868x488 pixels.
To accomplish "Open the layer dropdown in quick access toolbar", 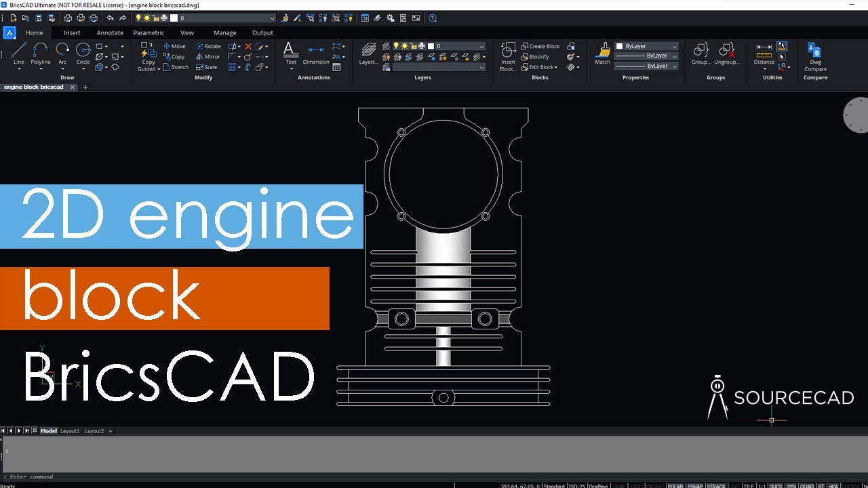I will click(x=272, y=18).
